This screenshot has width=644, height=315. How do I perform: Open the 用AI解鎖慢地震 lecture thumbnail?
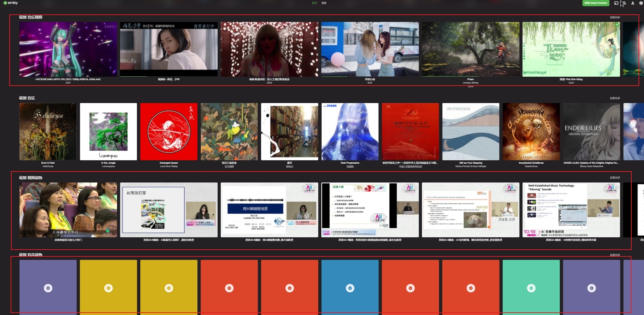click(269, 210)
